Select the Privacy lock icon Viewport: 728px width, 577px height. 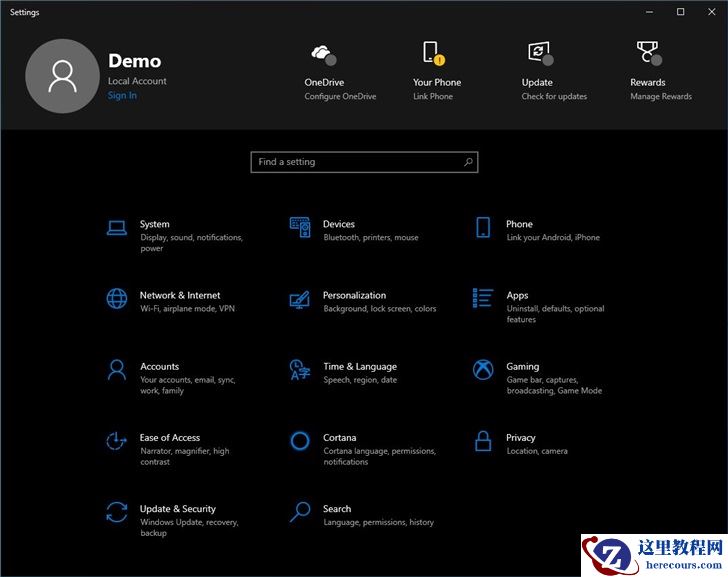coord(484,441)
